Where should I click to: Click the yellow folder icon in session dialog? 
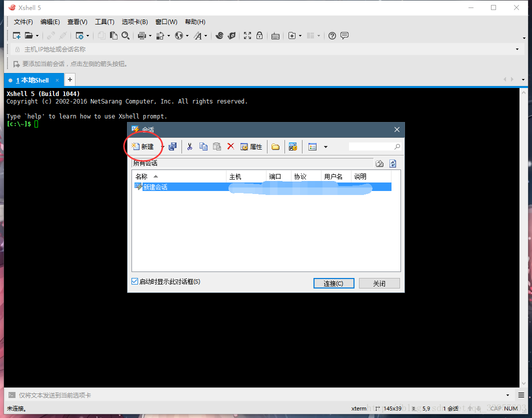(x=275, y=147)
